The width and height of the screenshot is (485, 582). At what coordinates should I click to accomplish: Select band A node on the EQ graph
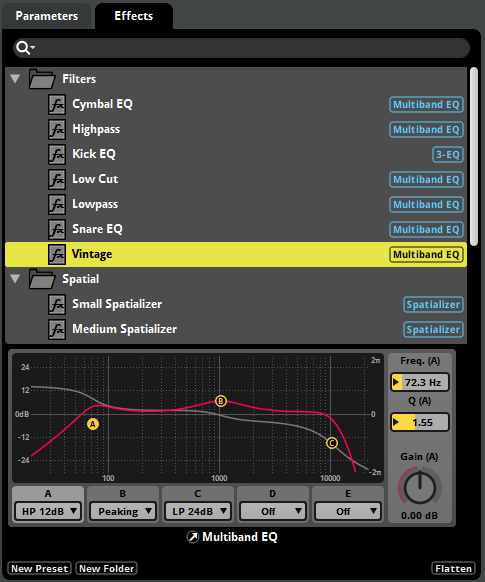(x=93, y=424)
